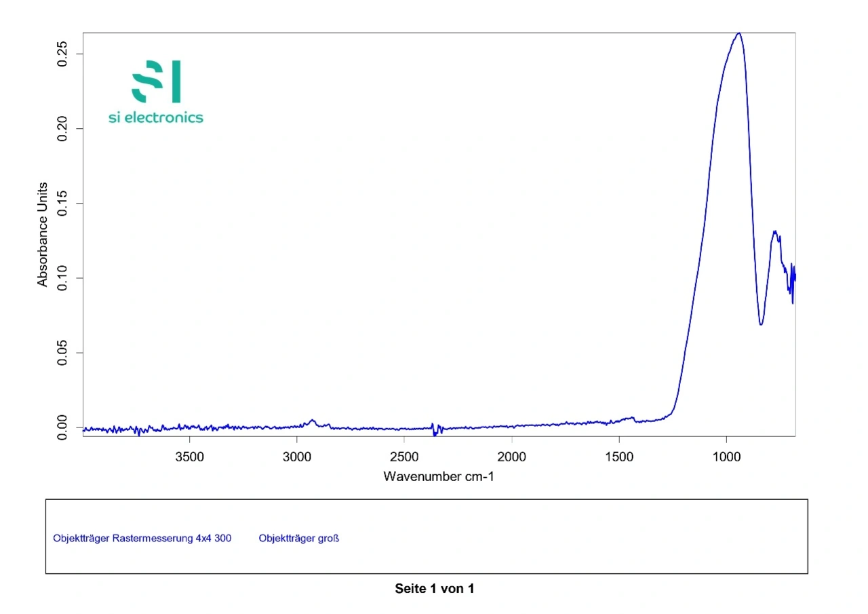Click the 0.05 absorbance tick label
The width and height of the screenshot is (868, 614).
(x=62, y=353)
